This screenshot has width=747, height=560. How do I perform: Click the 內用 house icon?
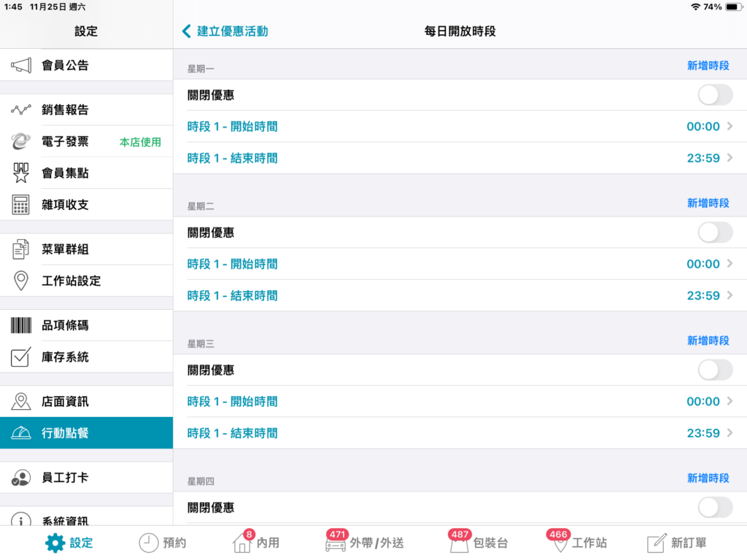tap(241, 542)
